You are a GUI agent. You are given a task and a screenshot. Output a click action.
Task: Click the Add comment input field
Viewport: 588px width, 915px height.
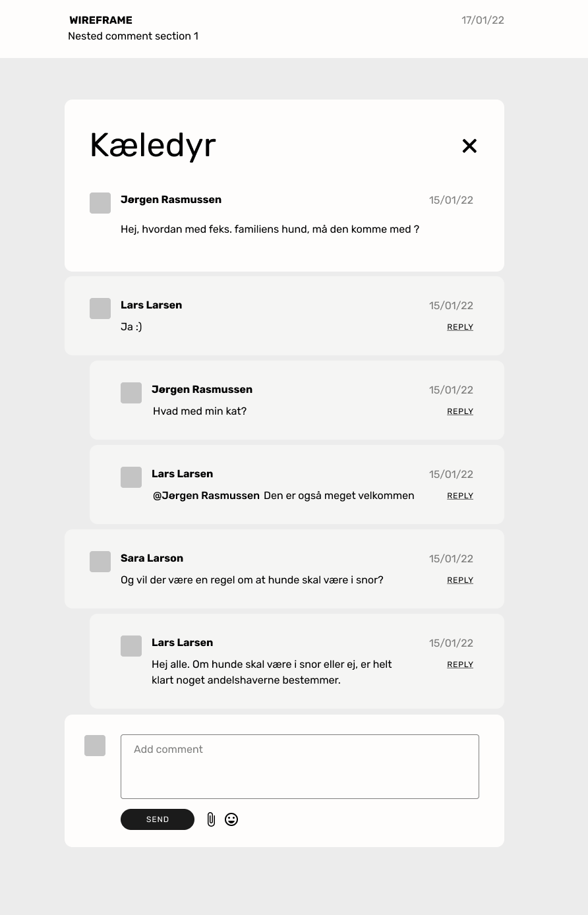[x=300, y=766]
